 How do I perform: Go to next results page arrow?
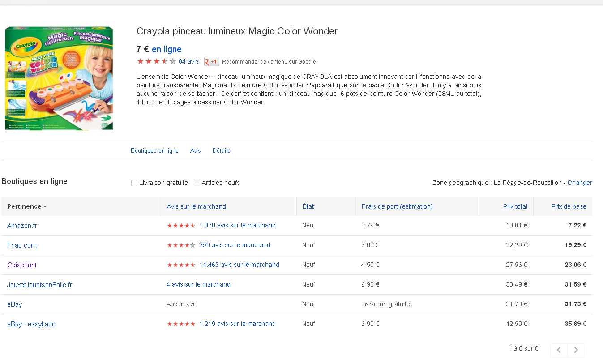(576, 350)
